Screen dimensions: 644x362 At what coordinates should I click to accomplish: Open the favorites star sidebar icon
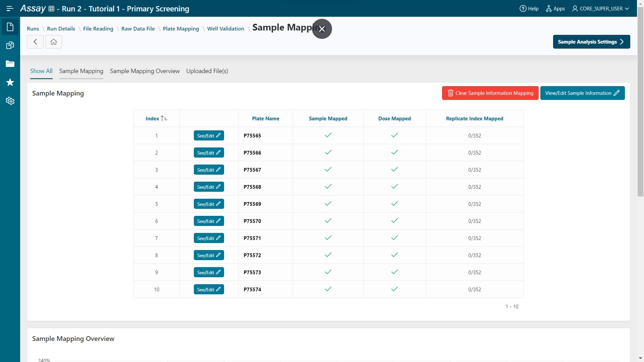tap(10, 82)
